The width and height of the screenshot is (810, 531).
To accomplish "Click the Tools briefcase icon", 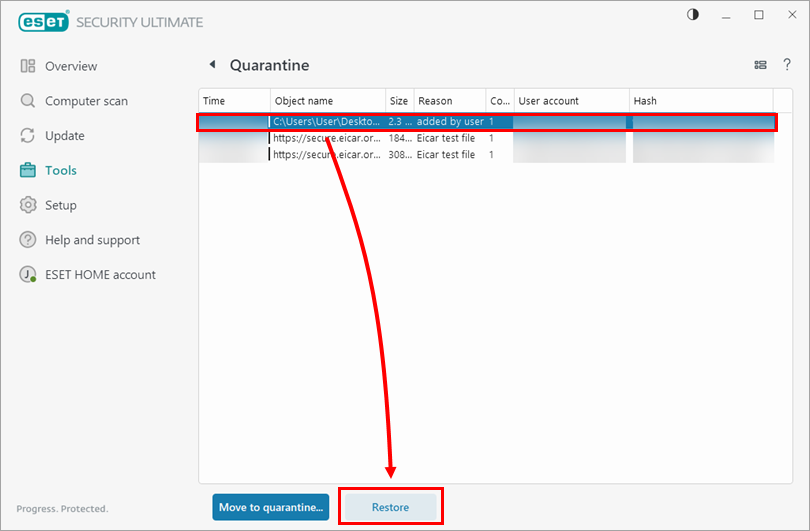I will click(28, 171).
